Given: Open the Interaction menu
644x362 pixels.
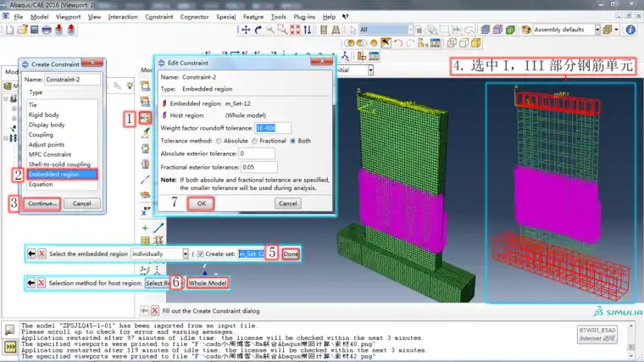Looking at the screenshot, I should click(123, 17).
